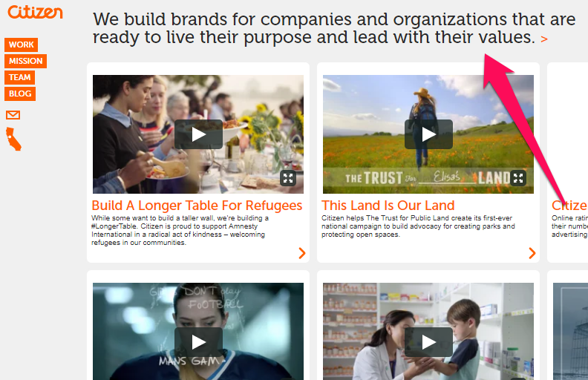Screen dimensions: 588x380
Task: Play the Trust for Public Land video
Action: [x=428, y=134]
